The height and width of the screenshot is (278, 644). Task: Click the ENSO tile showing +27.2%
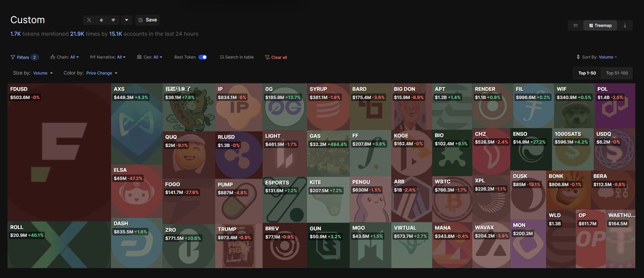pos(531,150)
